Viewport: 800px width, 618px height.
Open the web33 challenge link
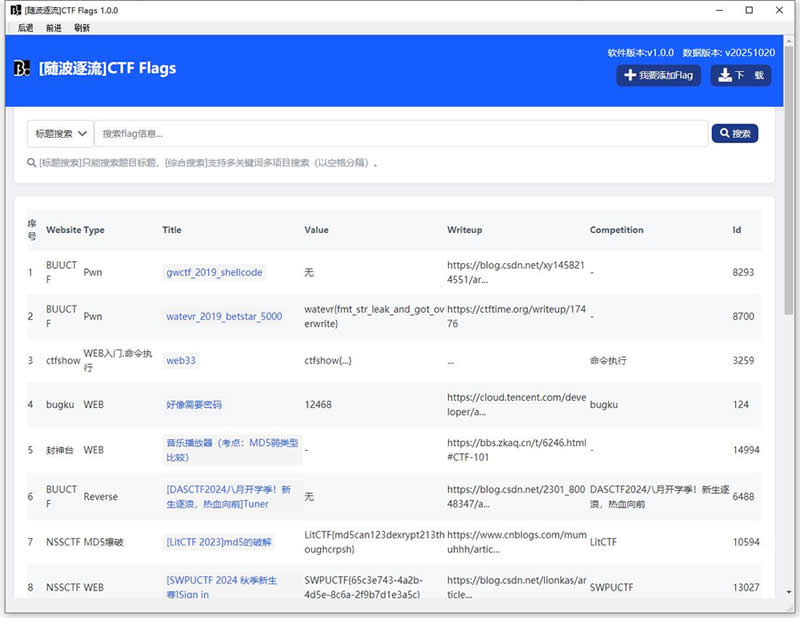(x=180, y=360)
